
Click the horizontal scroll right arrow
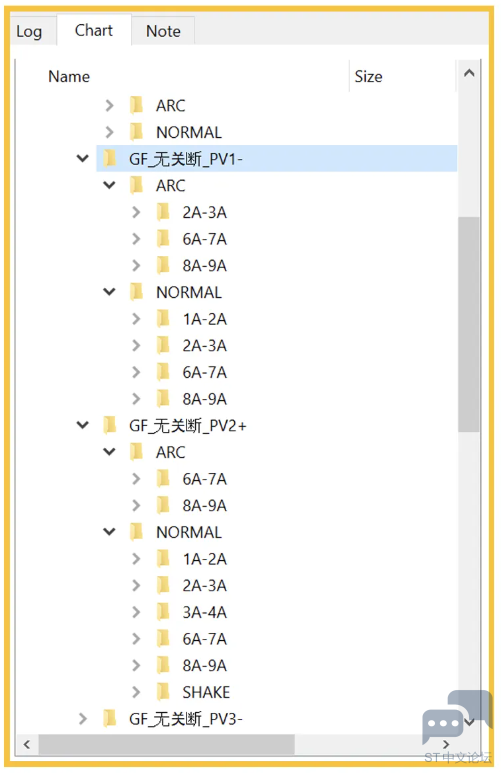click(x=446, y=744)
